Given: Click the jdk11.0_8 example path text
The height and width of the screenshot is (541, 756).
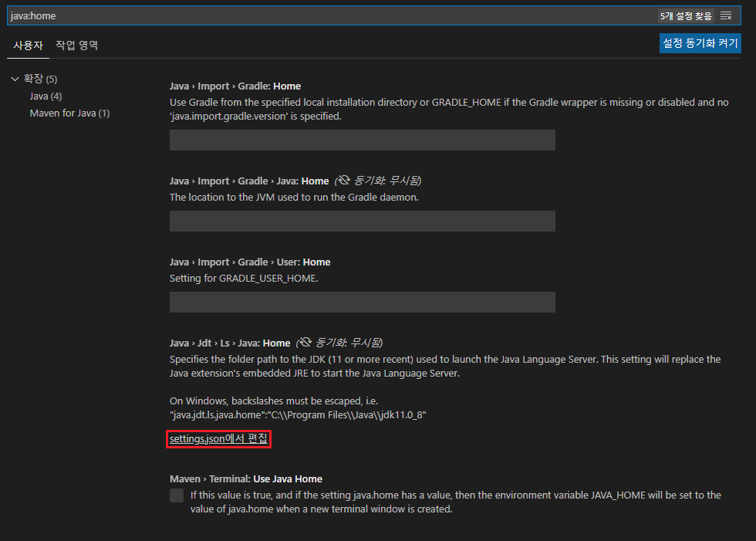Looking at the screenshot, I should (x=298, y=414).
